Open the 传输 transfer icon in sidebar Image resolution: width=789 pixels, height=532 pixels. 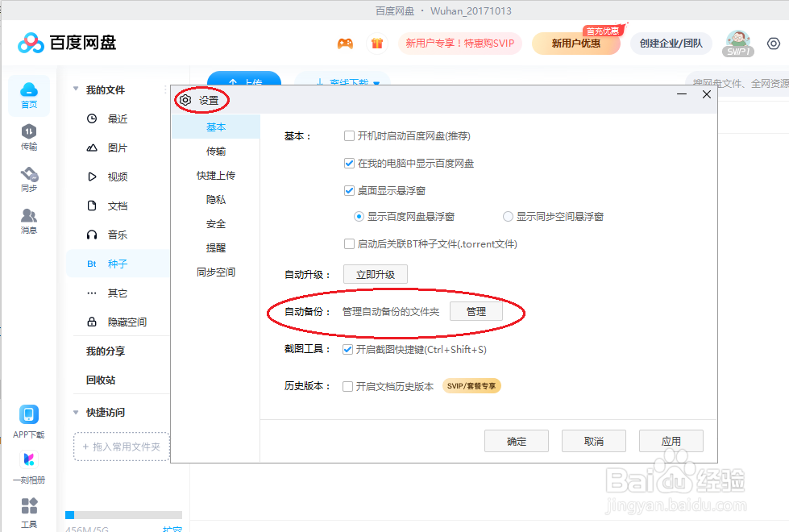click(x=29, y=137)
